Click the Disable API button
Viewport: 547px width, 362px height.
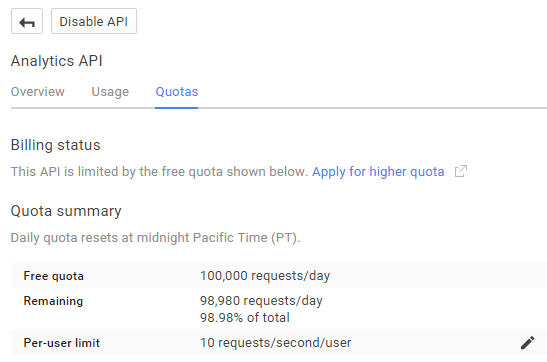94,21
